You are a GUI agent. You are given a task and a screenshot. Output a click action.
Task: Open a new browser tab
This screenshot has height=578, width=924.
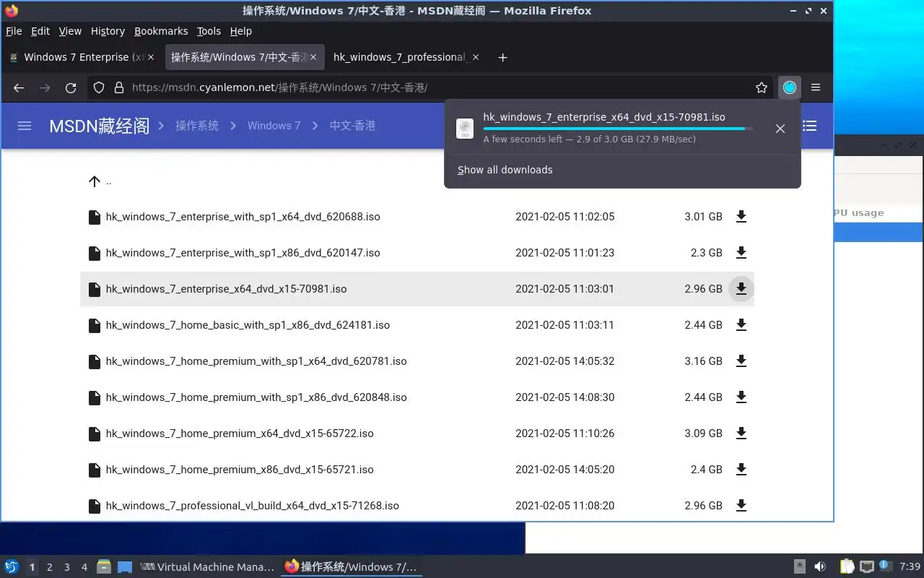tap(503, 58)
